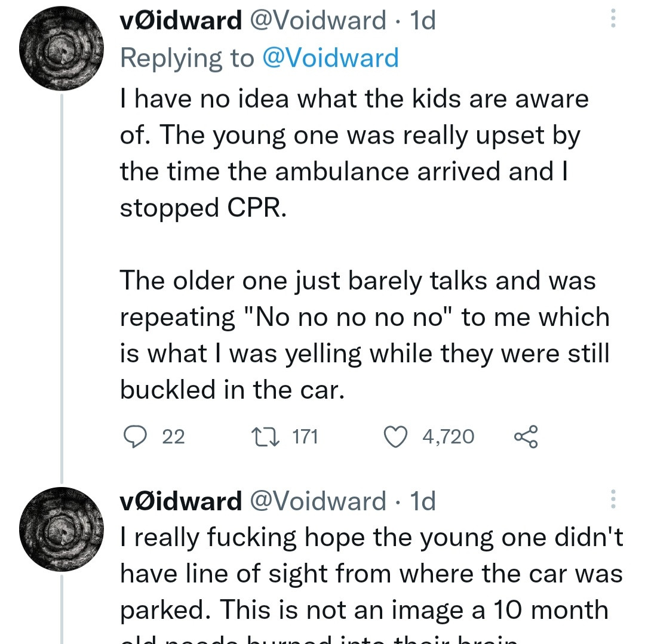The width and height of the screenshot is (645, 644).
Task: Click the blue @Voidward link after "Replying to"
Action: (330, 58)
